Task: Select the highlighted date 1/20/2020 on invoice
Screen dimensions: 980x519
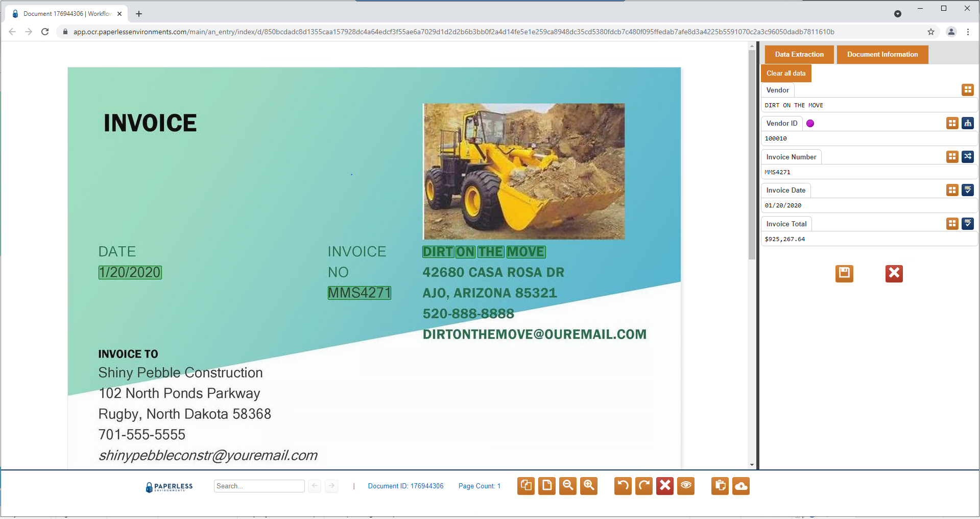Action: [130, 272]
